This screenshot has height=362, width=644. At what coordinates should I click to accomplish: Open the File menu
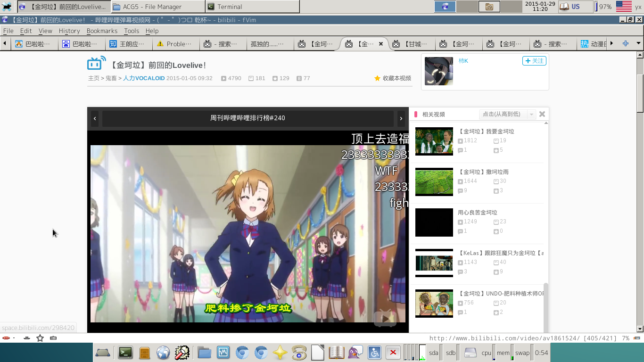(x=8, y=31)
